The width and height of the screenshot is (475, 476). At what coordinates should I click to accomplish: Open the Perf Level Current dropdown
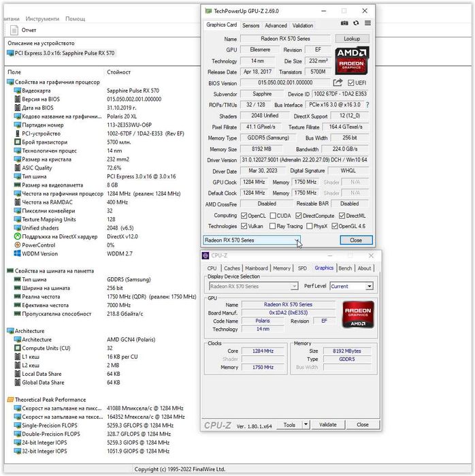pyautogui.click(x=351, y=286)
